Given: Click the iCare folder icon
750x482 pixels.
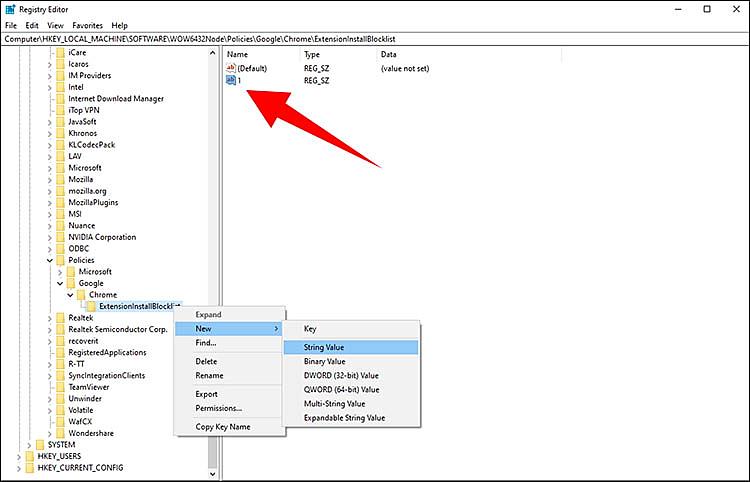Looking at the screenshot, I should (x=60, y=53).
